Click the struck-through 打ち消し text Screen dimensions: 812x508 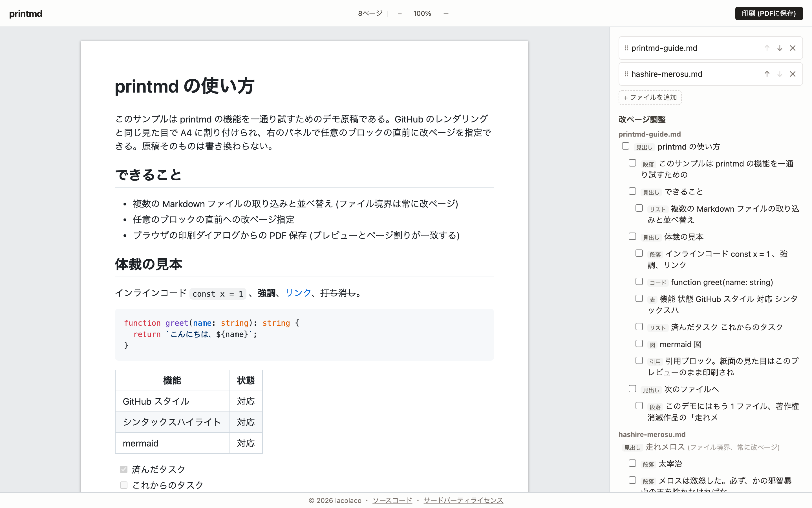pyautogui.click(x=338, y=293)
